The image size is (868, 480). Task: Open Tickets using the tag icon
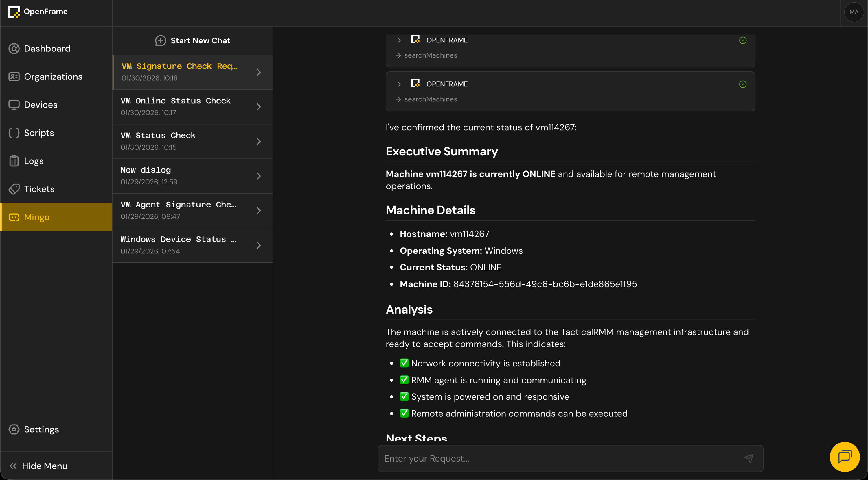point(14,189)
